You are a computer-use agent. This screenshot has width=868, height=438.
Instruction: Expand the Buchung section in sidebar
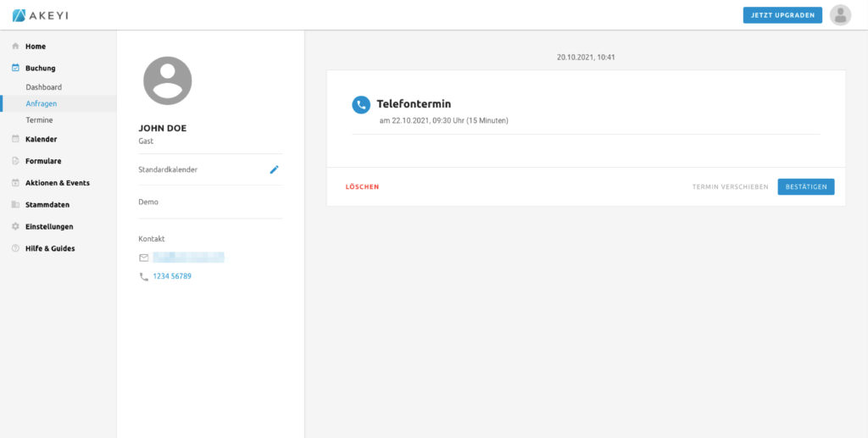click(40, 68)
